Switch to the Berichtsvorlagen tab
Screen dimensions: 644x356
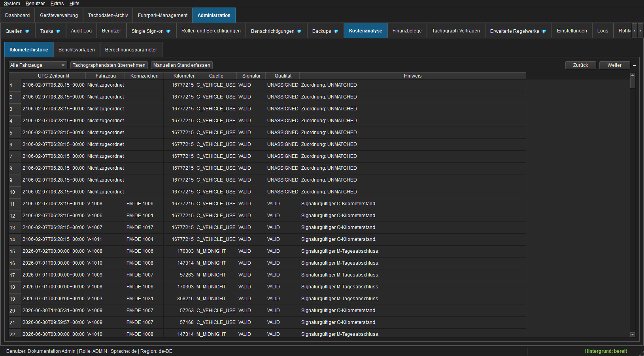tap(77, 50)
